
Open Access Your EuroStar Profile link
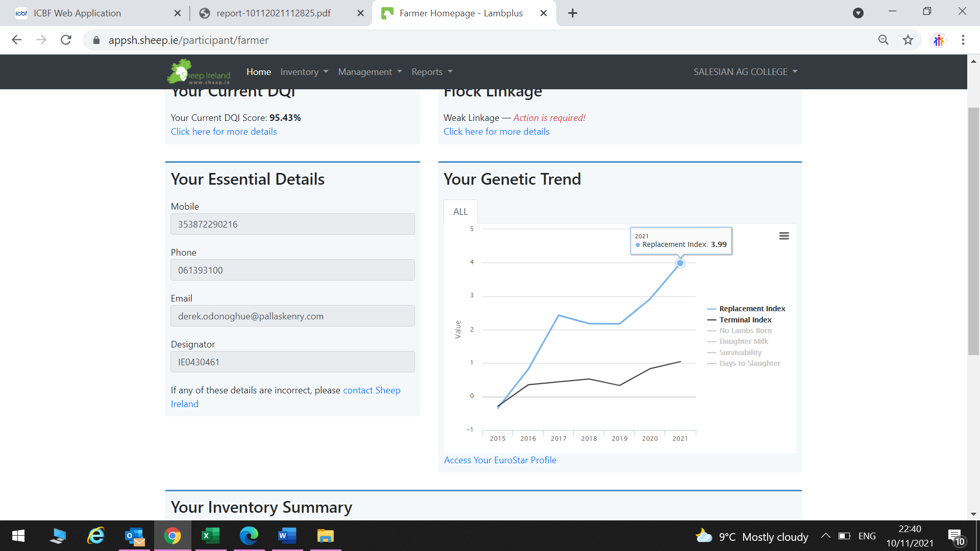coord(500,460)
